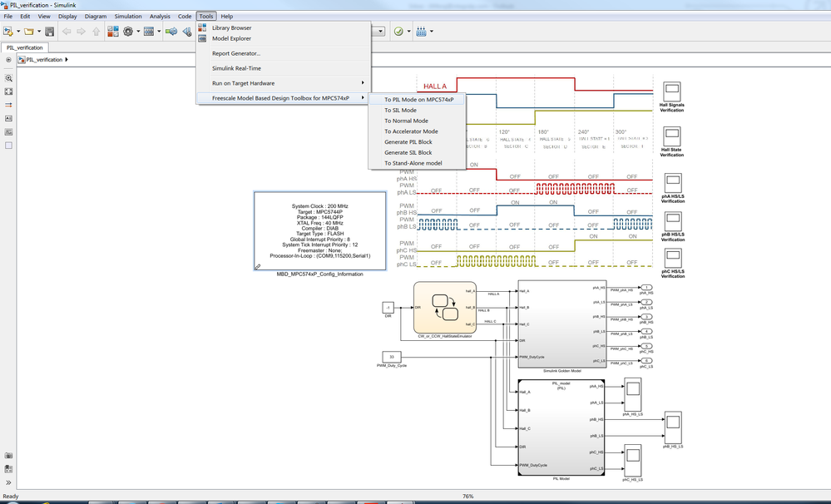This screenshot has width=831, height=504.
Task: Click the Save model toolbar icon
Action: tap(50, 32)
